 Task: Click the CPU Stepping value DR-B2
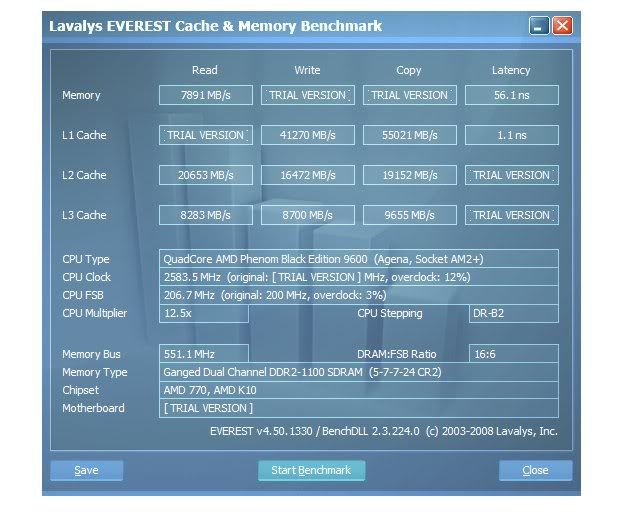(514, 313)
